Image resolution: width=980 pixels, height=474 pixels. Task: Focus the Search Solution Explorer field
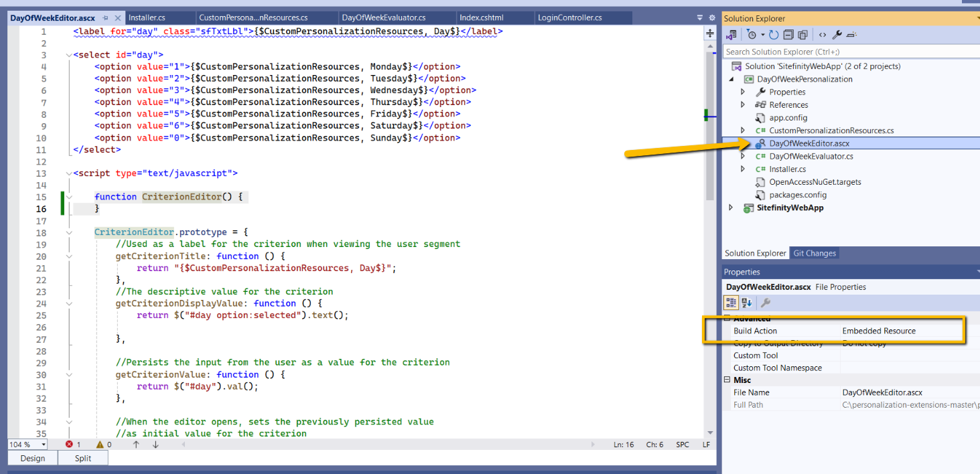[851, 52]
